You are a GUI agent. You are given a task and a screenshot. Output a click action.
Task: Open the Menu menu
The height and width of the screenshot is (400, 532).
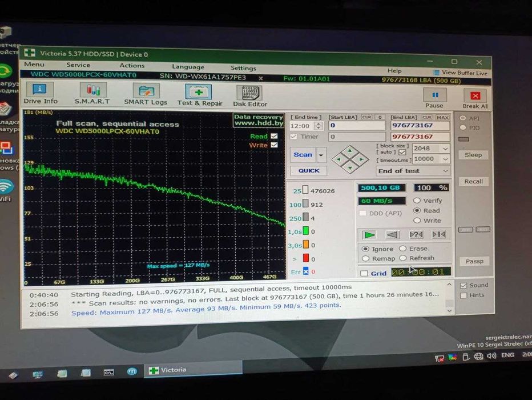(x=34, y=64)
